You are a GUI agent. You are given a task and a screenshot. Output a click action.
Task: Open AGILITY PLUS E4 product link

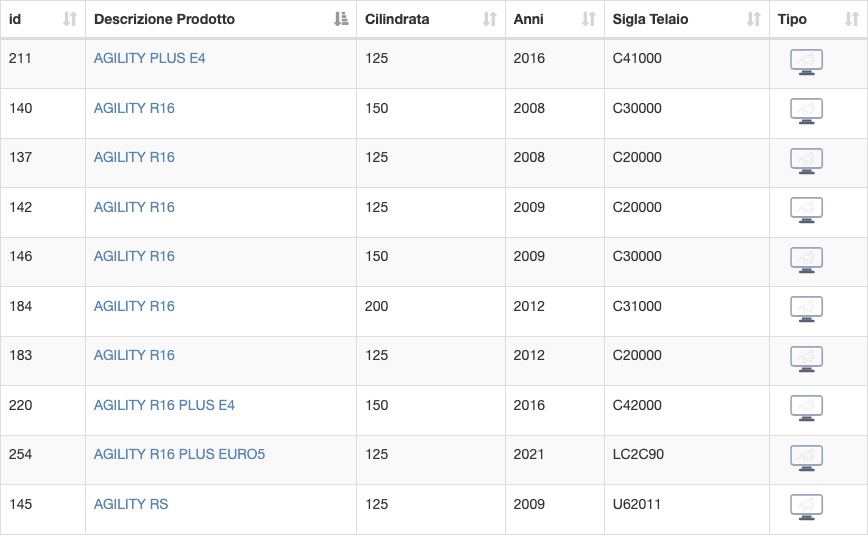[x=149, y=58]
